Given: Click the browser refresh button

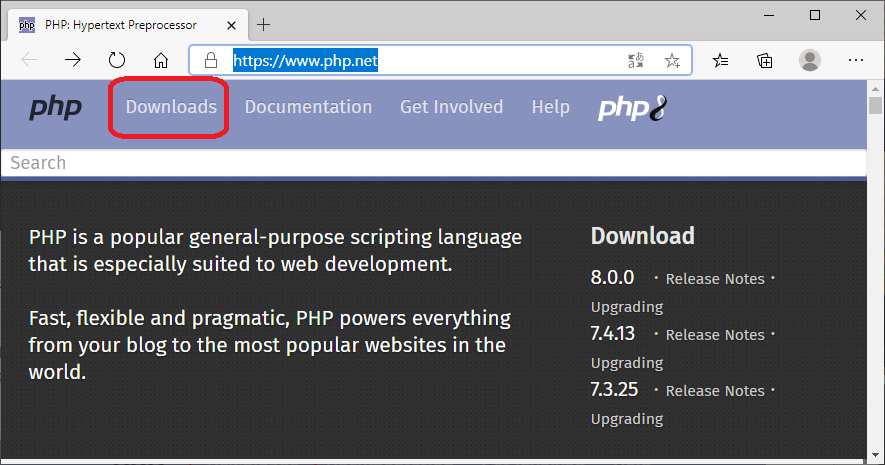Looking at the screenshot, I should pos(117,60).
